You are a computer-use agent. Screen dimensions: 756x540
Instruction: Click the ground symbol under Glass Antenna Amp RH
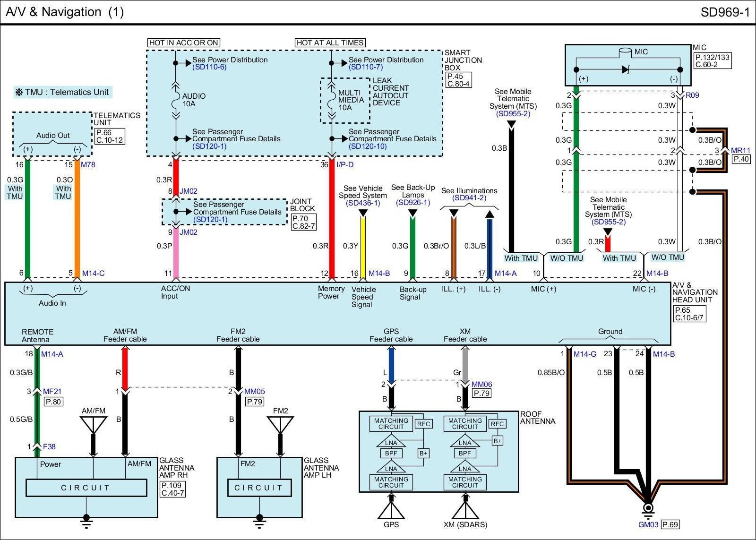tap(86, 520)
